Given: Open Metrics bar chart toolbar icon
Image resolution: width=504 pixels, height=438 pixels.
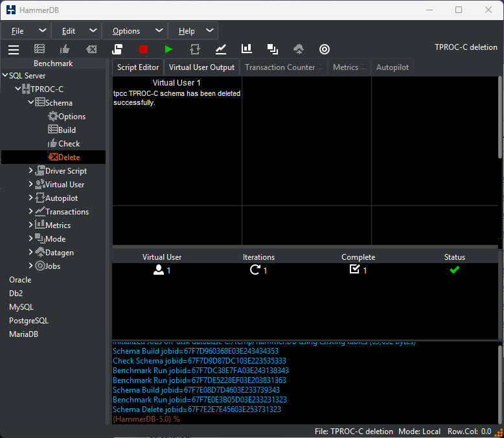Looking at the screenshot, I should 247,49.
